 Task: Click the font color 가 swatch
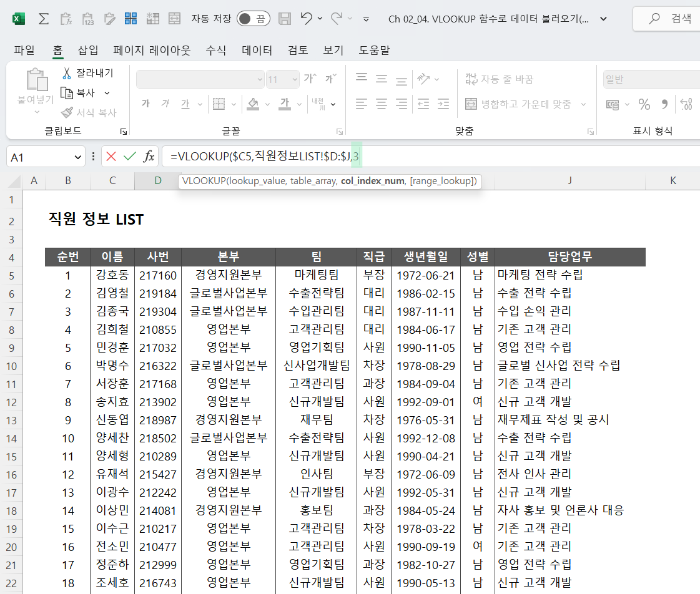[285, 104]
